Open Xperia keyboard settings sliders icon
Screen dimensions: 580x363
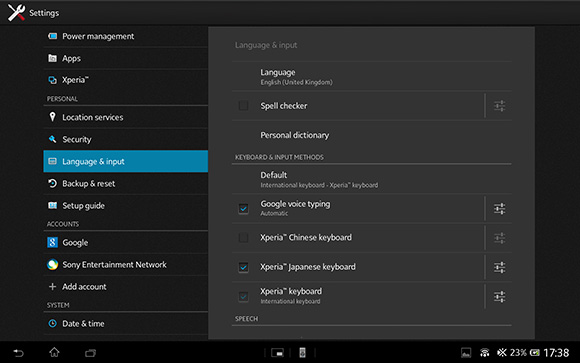coord(499,296)
